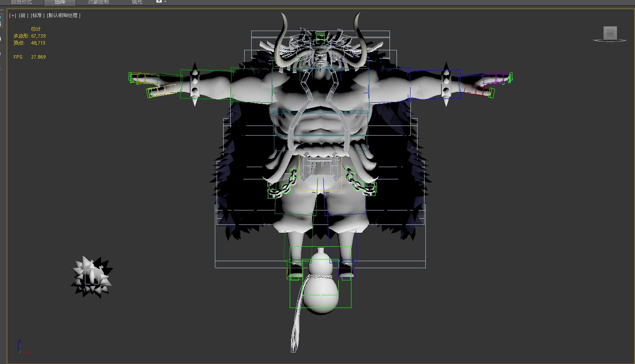Select the spiked ball mesh at left
The width and height of the screenshot is (635, 364).
click(92, 277)
